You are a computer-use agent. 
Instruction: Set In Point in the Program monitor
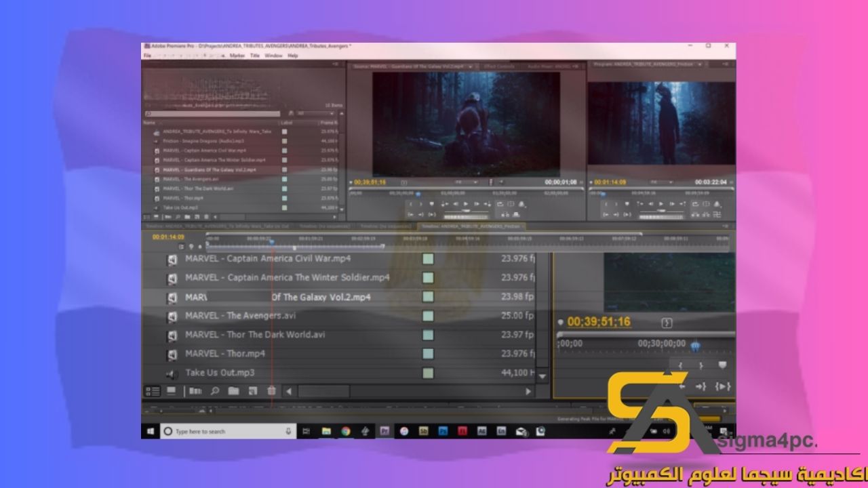606,204
